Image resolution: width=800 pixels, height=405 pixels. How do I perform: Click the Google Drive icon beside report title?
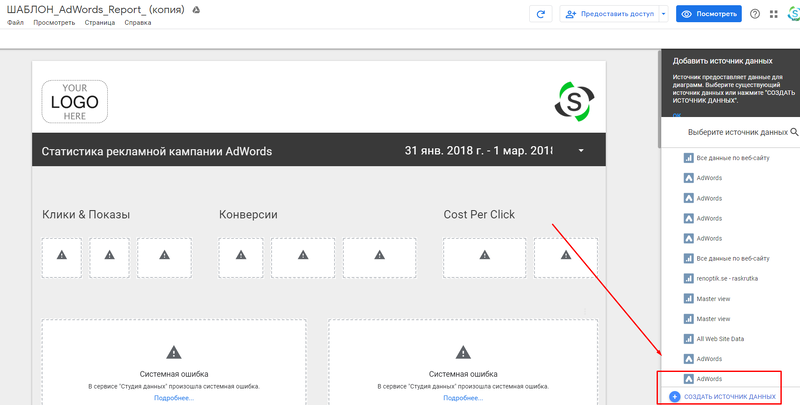coord(196,10)
